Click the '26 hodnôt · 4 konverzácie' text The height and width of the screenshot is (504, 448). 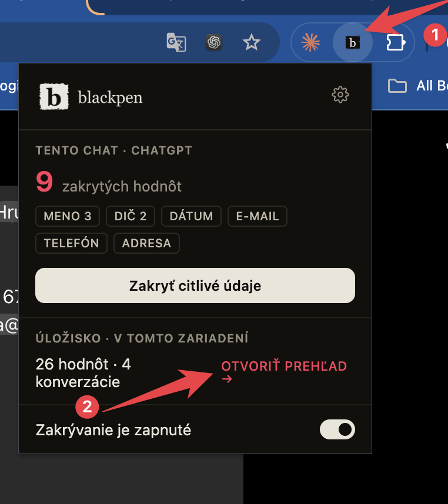[x=83, y=373]
